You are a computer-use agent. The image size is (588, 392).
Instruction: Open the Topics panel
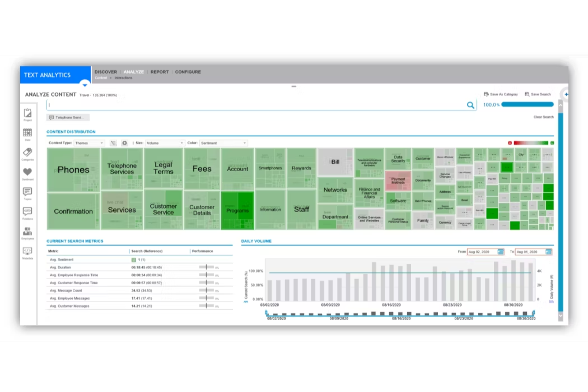click(x=27, y=192)
